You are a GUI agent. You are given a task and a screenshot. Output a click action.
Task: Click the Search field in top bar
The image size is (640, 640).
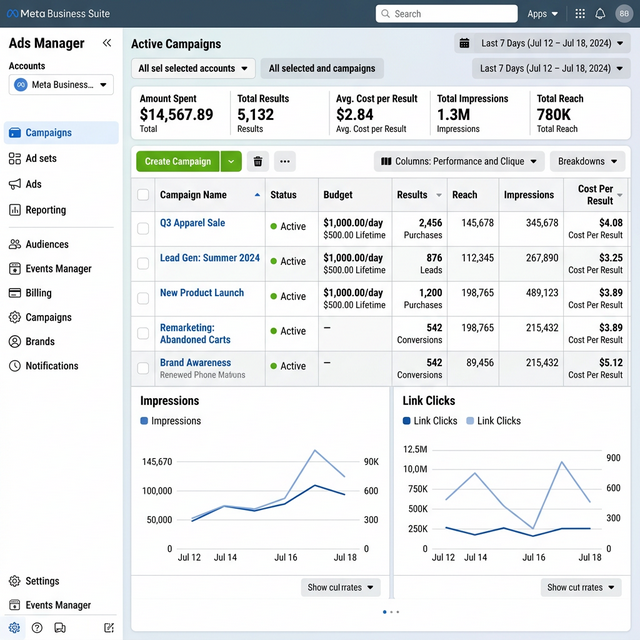pyautogui.click(x=450, y=14)
